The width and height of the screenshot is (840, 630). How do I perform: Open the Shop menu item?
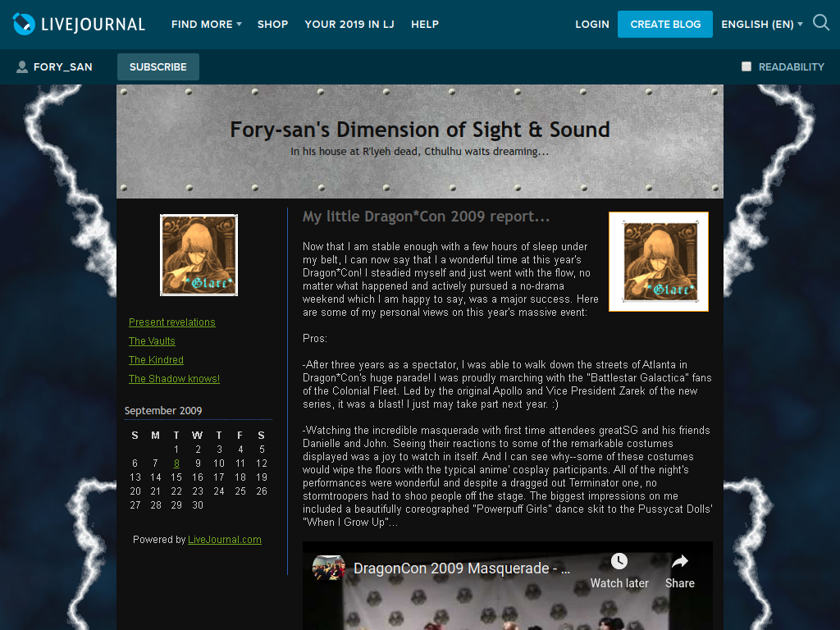coord(272,24)
